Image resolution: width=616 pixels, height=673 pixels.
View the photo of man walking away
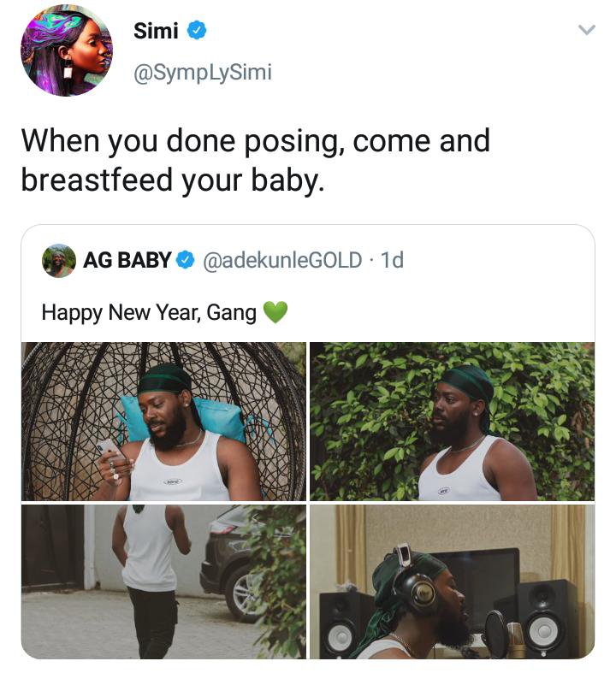pos(145,581)
